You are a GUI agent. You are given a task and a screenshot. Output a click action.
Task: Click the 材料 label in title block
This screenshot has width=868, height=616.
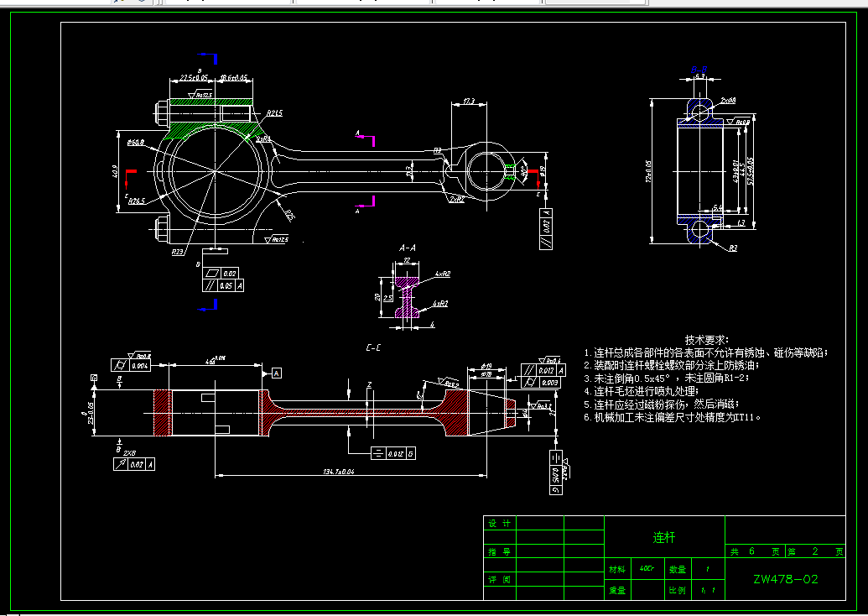click(617, 570)
